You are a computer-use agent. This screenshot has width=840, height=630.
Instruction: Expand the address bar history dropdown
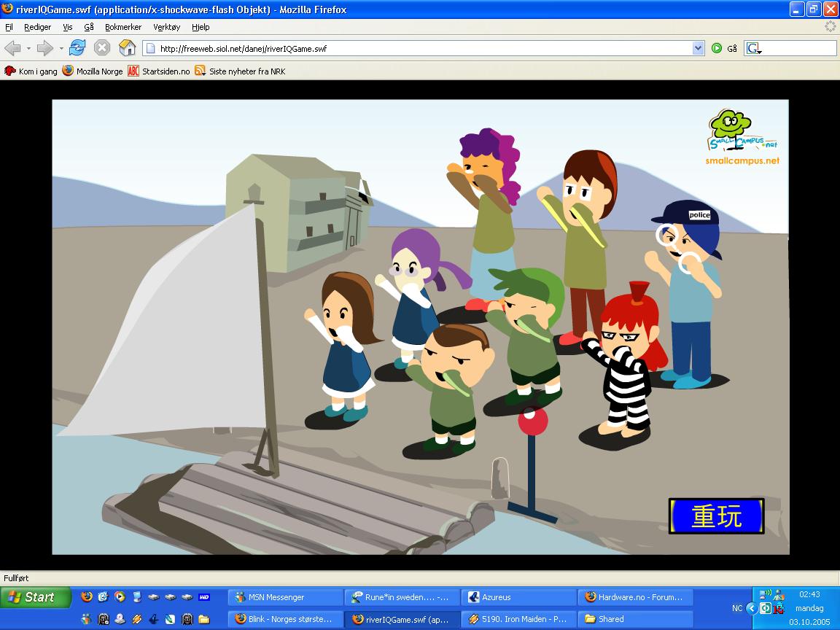click(x=698, y=48)
